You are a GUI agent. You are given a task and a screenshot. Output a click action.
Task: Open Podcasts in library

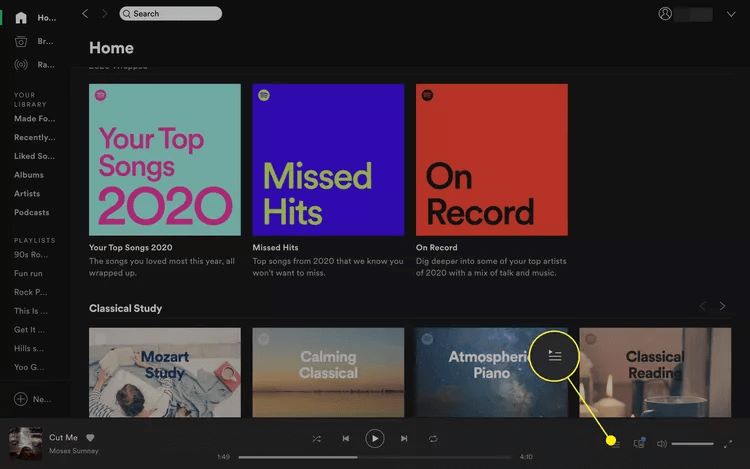32,212
